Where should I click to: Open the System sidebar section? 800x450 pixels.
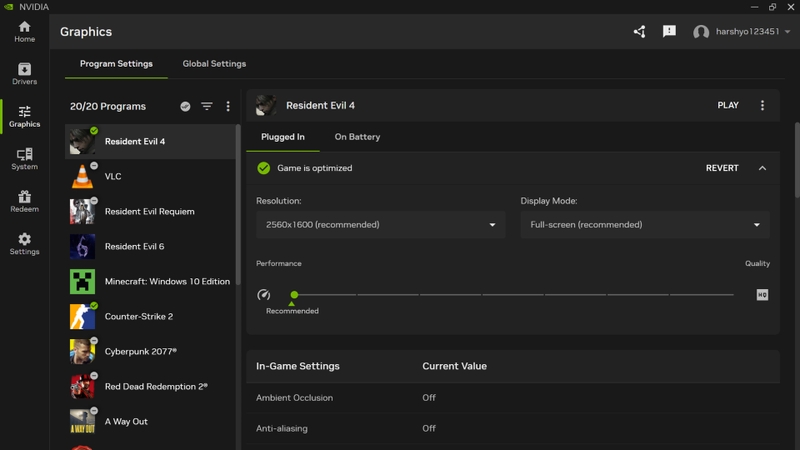[x=24, y=159]
